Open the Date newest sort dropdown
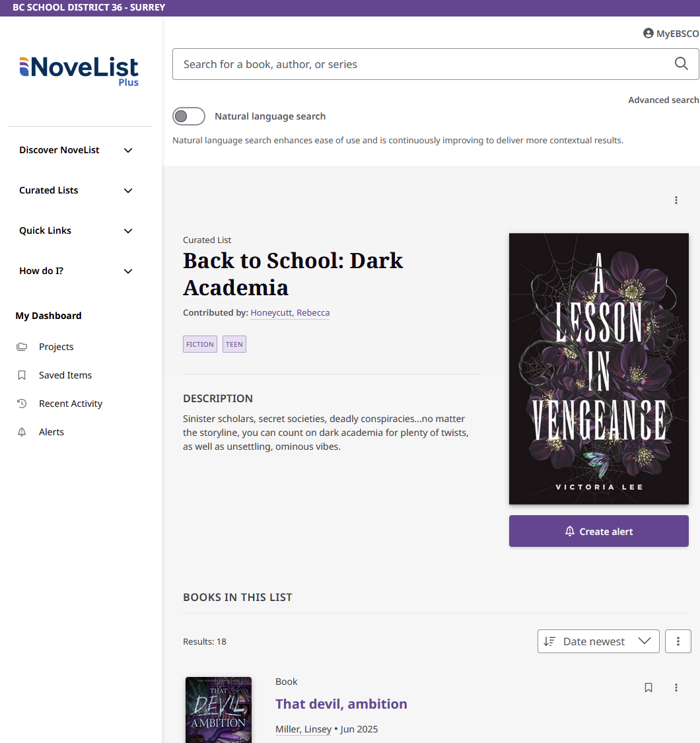 coord(598,641)
